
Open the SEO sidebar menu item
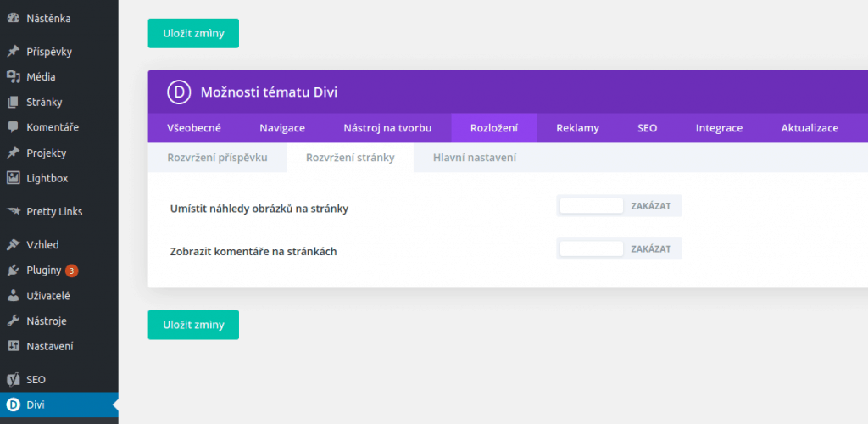pos(59,380)
